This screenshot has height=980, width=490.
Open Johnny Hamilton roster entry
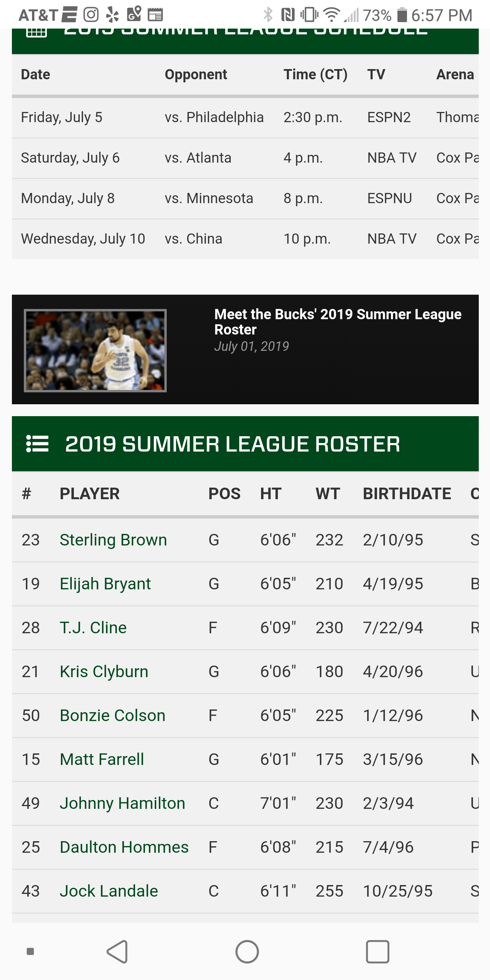[122, 803]
